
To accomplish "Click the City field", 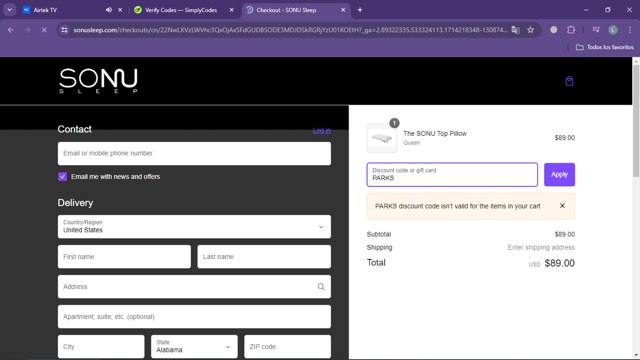I will (101, 347).
